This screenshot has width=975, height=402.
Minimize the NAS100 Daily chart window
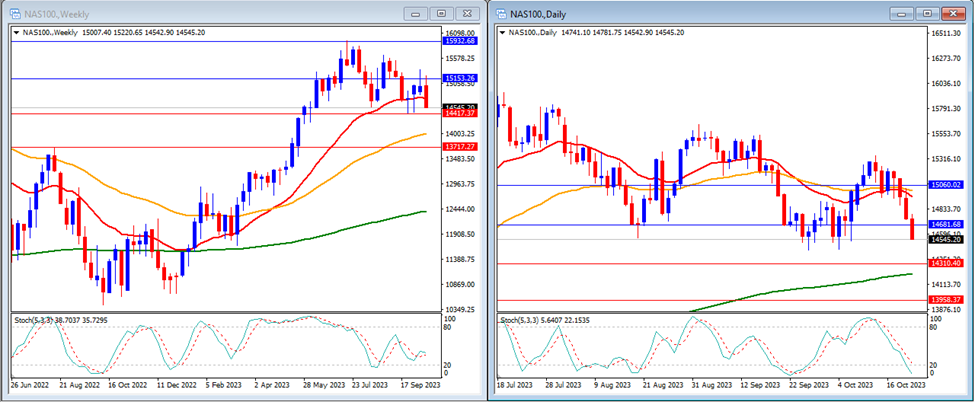[902, 13]
